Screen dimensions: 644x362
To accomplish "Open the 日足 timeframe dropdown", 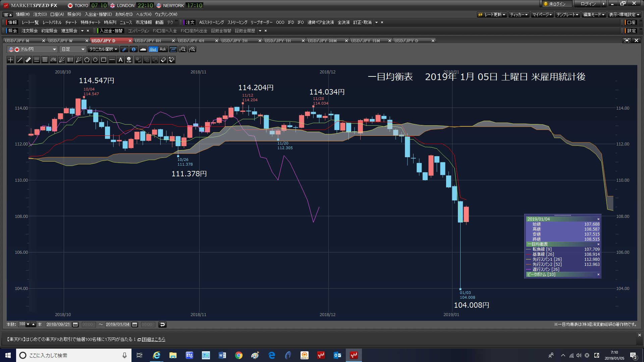I will click(x=73, y=49).
